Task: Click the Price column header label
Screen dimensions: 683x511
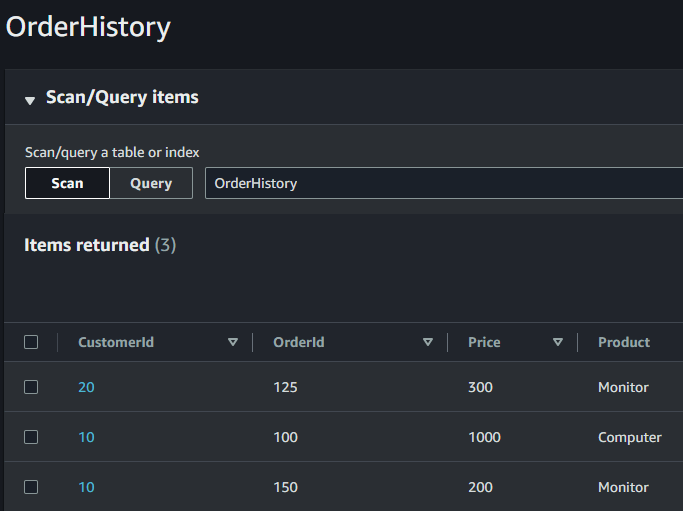Action: (484, 342)
